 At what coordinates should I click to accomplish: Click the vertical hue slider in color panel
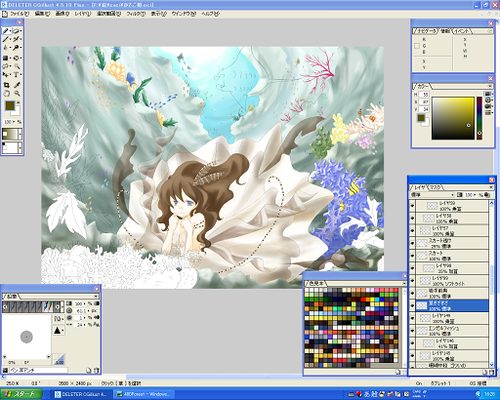tap(479, 118)
